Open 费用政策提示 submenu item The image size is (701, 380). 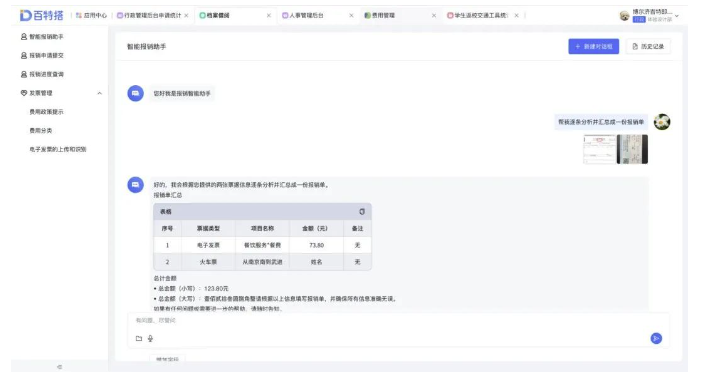tap(46, 112)
